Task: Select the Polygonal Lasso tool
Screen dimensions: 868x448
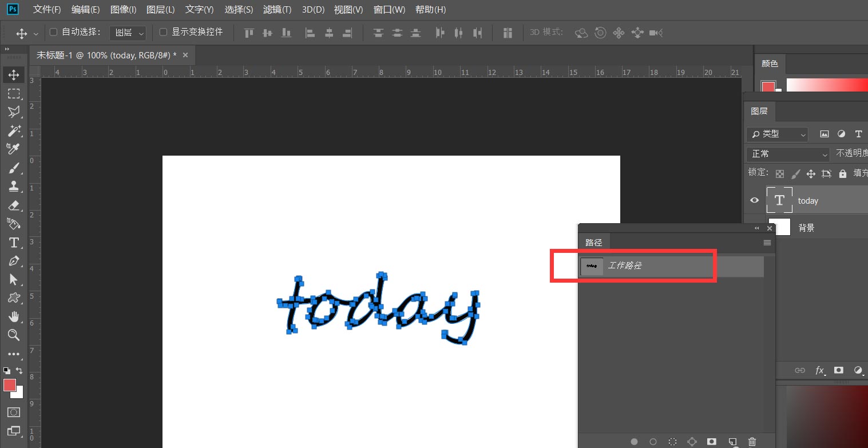Action: (x=14, y=112)
